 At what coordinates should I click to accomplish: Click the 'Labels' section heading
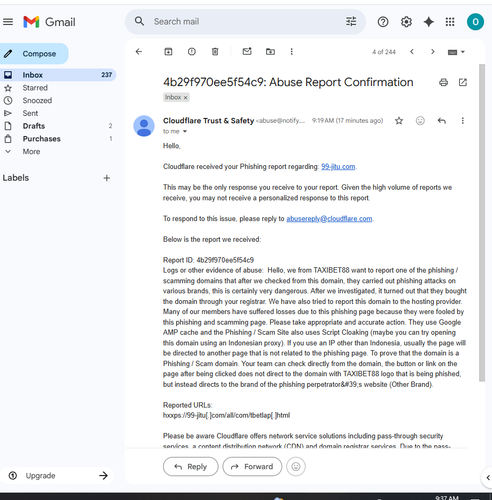coord(16,178)
